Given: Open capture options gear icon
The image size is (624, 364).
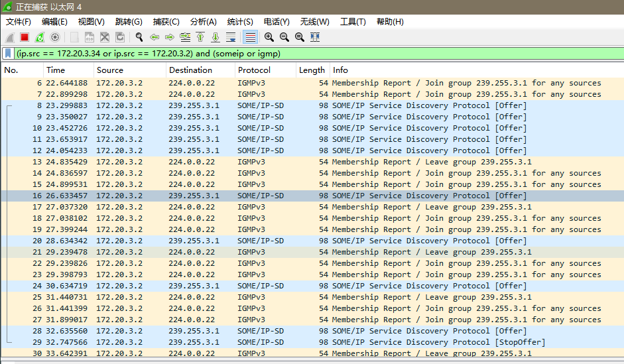Looking at the screenshot, I should [55, 37].
